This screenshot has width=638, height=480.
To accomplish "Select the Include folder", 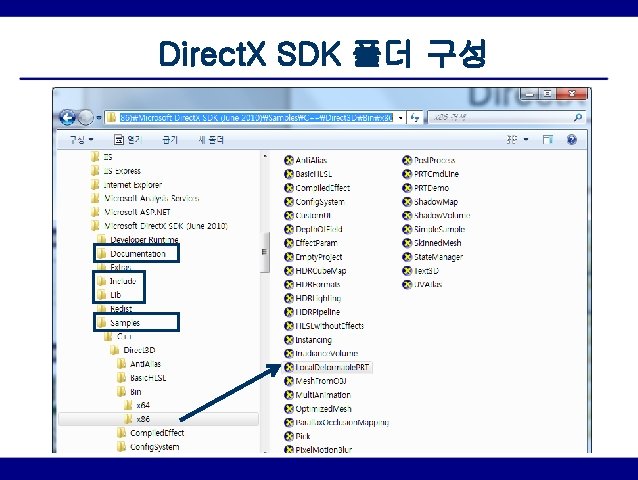I will click(116, 281).
